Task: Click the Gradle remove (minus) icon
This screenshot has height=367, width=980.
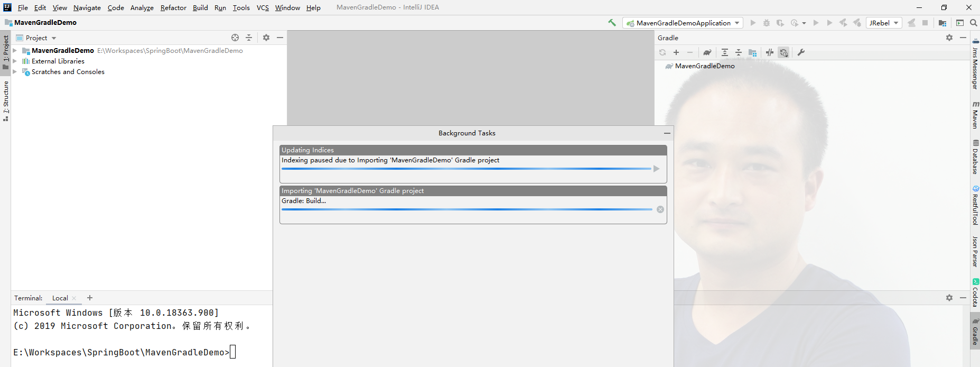Action: 690,52
